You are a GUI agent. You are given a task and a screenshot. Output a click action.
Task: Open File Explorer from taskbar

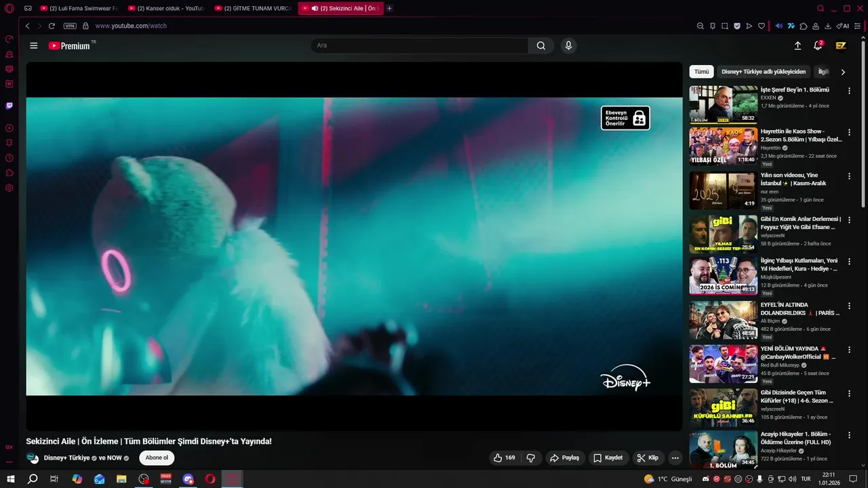click(121, 479)
